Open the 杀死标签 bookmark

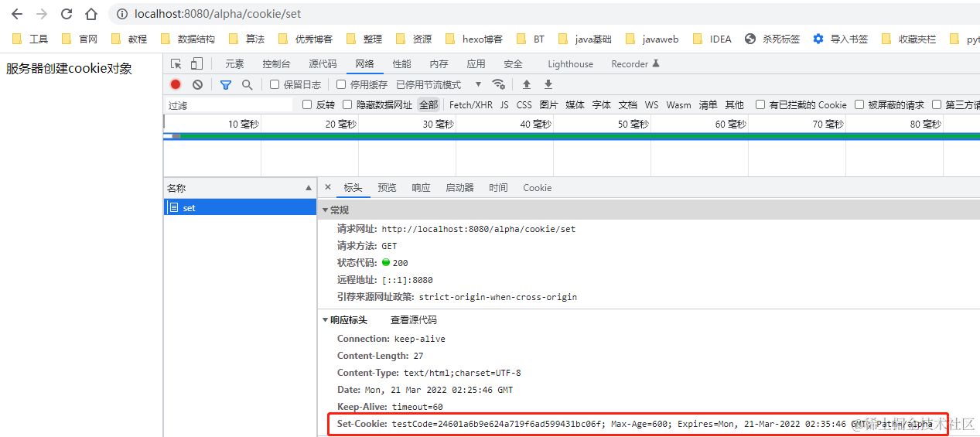point(773,39)
